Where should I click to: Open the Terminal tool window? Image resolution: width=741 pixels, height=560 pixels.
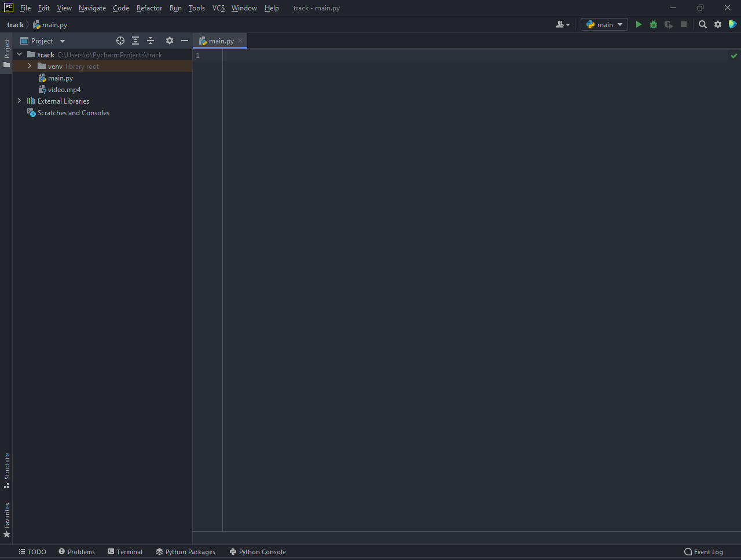(125, 551)
